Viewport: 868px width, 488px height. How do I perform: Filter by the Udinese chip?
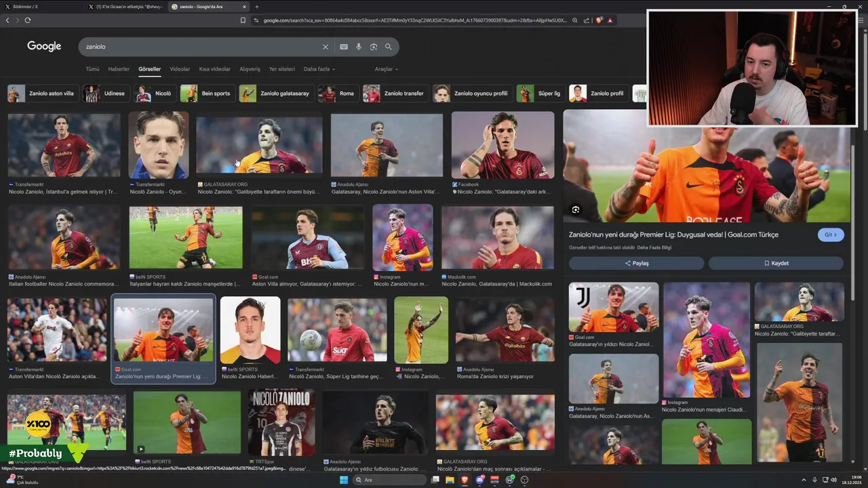[x=106, y=94]
